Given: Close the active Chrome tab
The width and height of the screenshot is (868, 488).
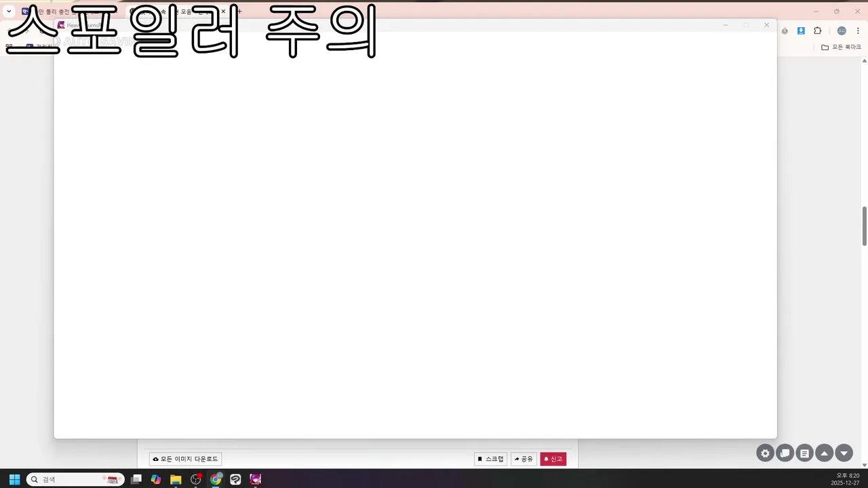Looking at the screenshot, I should point(223,12).
